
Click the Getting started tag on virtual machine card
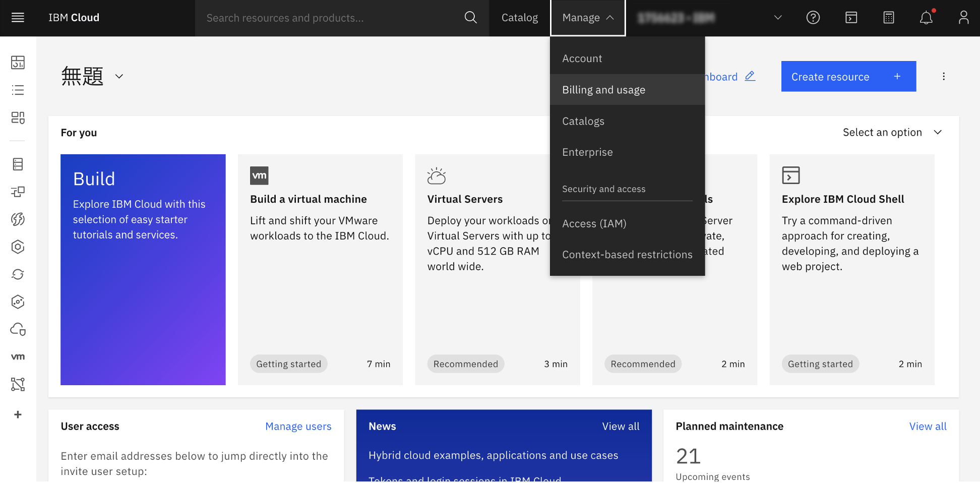(288, 364)
